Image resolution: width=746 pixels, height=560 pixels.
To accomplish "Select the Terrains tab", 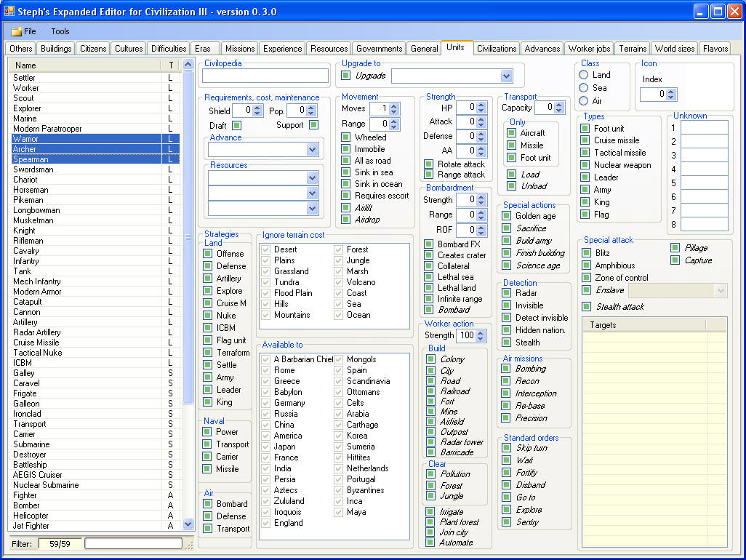I will coord(633,49).
